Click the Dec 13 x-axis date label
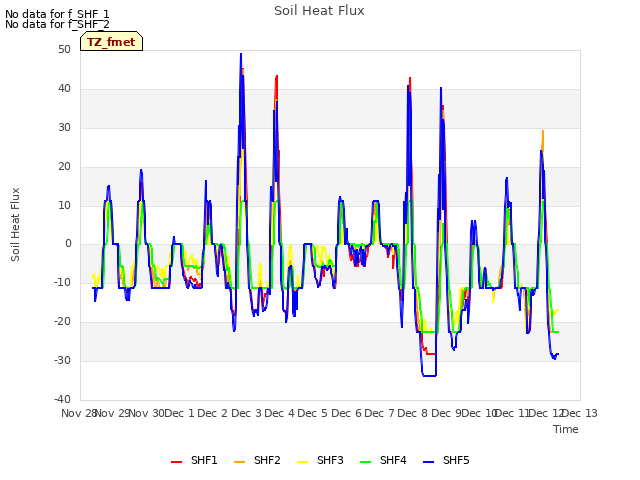The image size is (640, 480). 580,413
